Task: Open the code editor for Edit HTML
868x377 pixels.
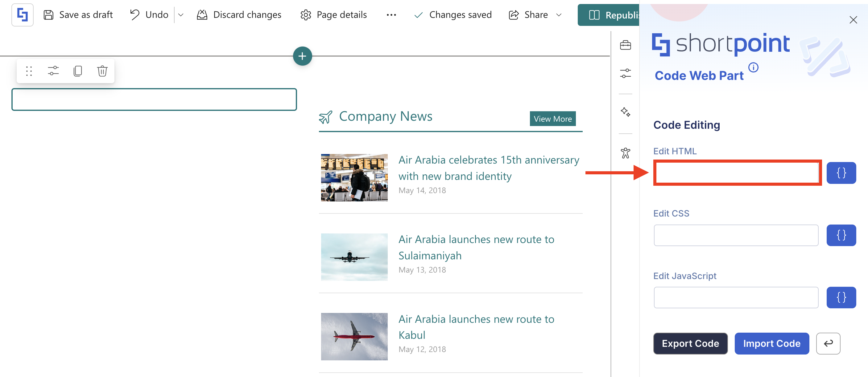Action: pyautogui.click(x=841, y=173)
